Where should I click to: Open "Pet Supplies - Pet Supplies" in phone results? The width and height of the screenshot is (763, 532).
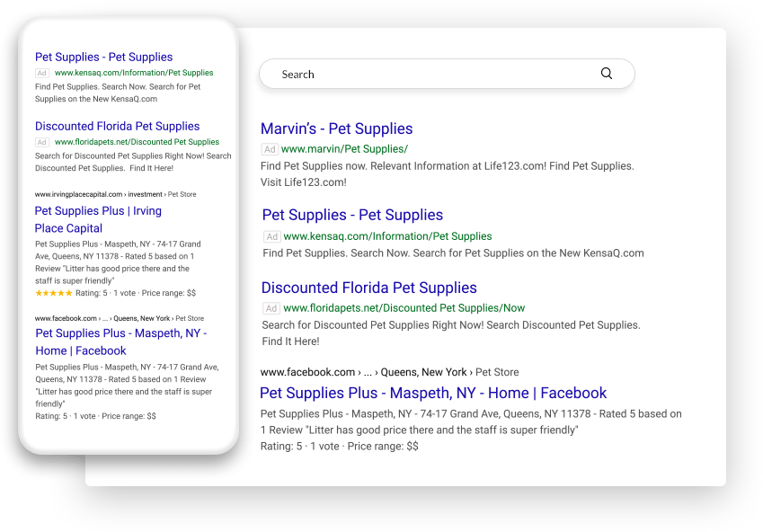click(x=103, y=57)
